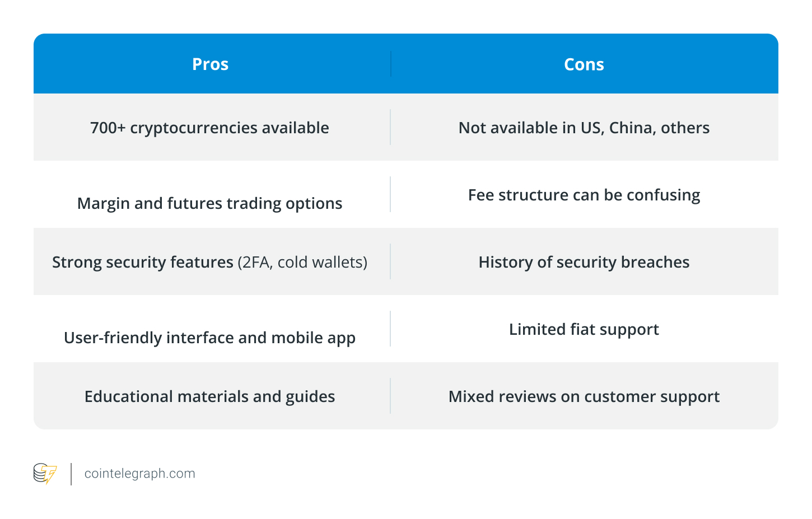Click the blue table header bar
This screenshot has height=519, width=812.
(x=406, y=64)
